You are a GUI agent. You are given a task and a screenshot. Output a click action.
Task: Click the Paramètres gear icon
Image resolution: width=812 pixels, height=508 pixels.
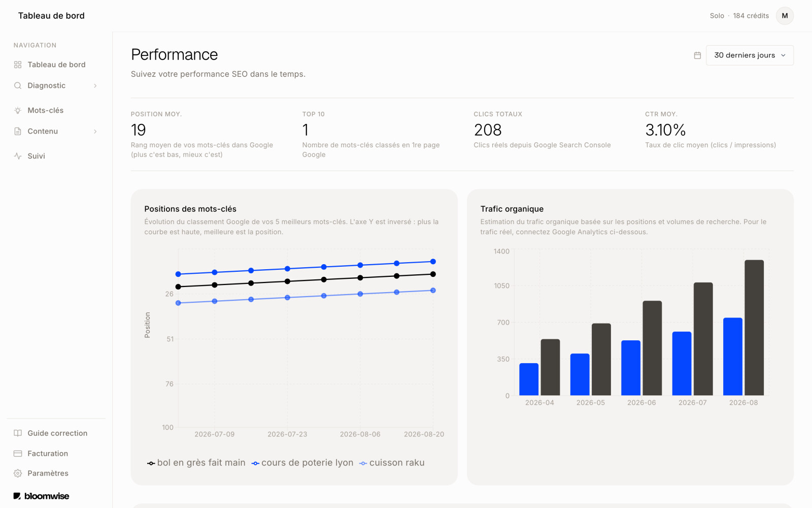click(x=18, y=473)
